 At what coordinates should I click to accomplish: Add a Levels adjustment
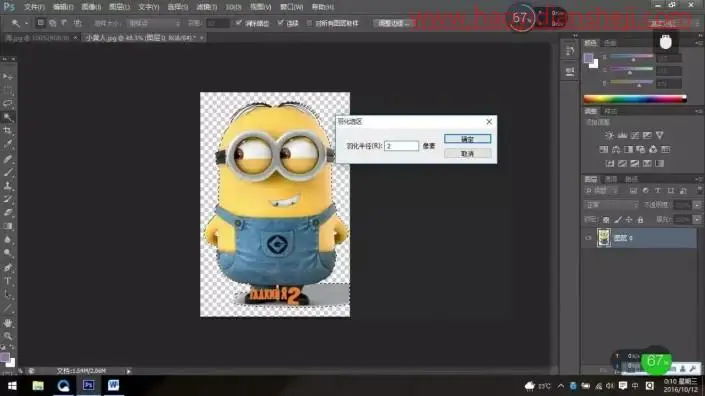pos(622,135)
